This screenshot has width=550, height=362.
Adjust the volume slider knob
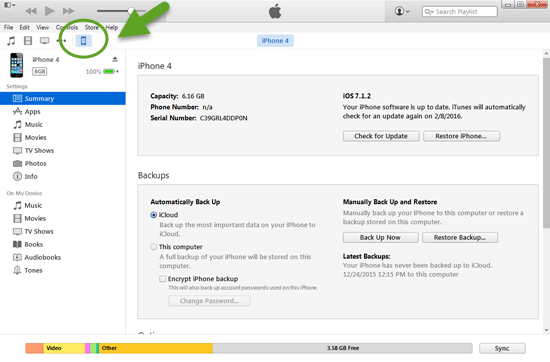tap(131, 11)
